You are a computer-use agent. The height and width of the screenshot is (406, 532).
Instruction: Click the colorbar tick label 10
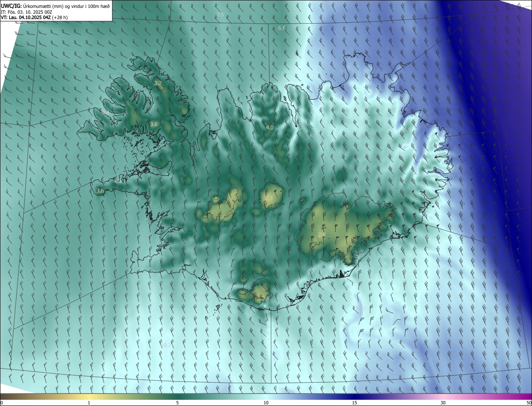click(266, 403)
